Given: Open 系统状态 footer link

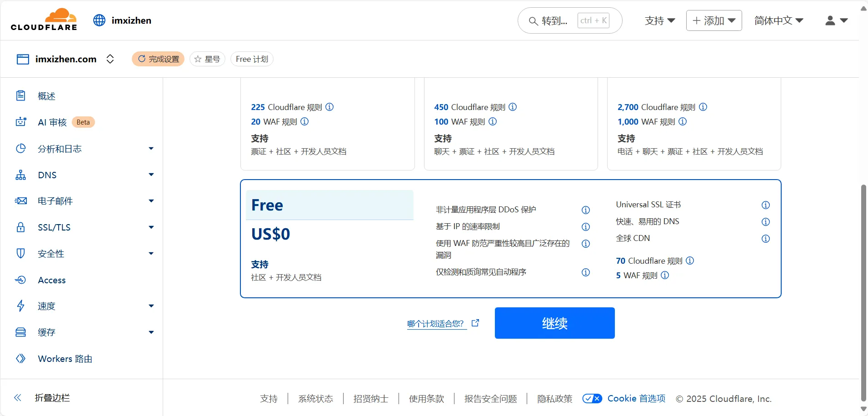Looking at the screenshot, I should coord(315,399).
